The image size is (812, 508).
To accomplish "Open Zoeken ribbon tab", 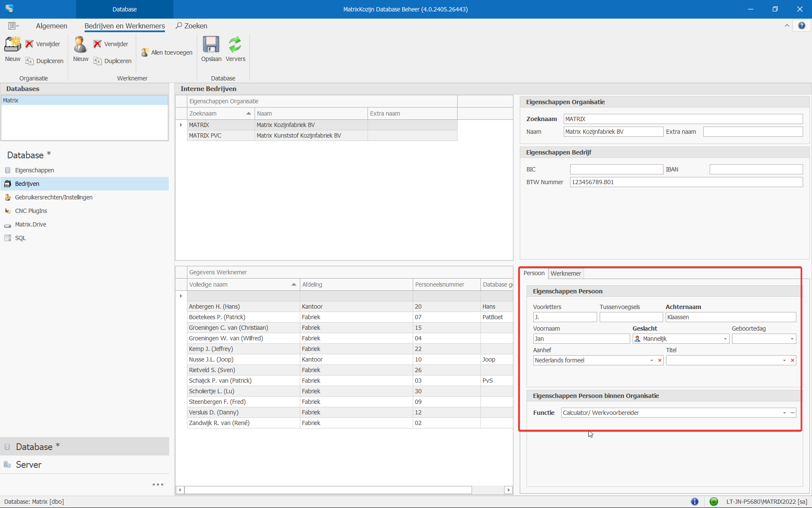I will [192, 26].
